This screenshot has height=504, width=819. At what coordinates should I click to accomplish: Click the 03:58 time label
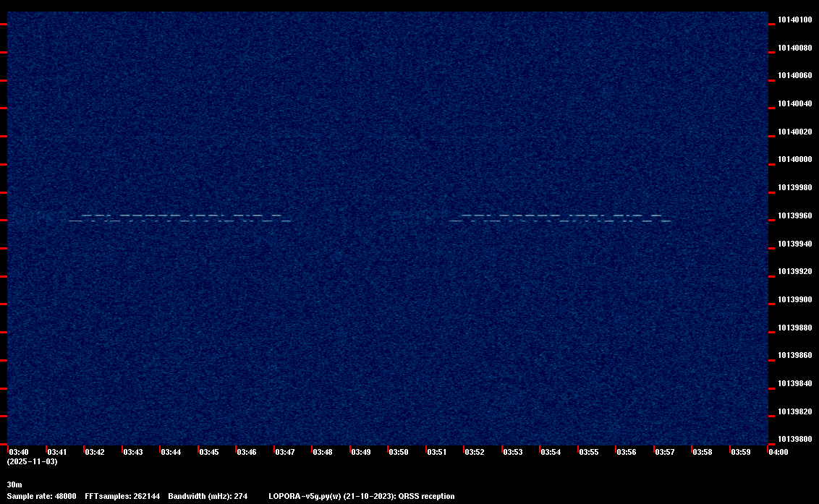tap(703, 452)
